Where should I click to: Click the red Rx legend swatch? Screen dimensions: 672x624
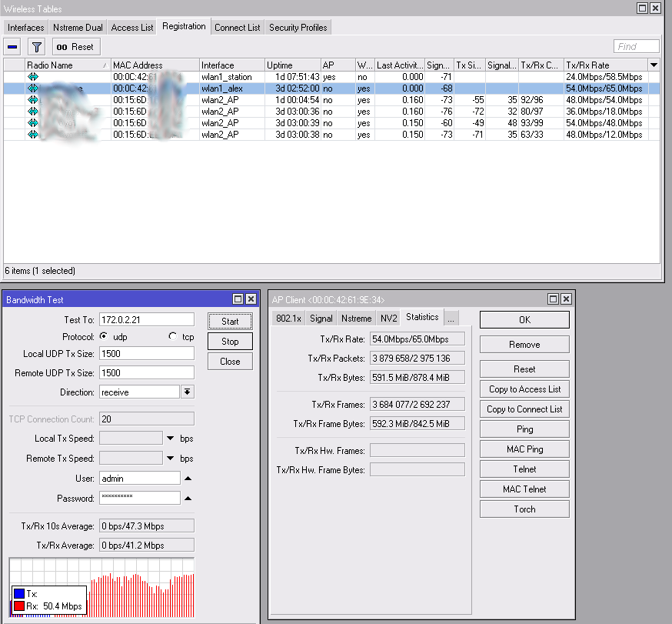click(21, 606)
